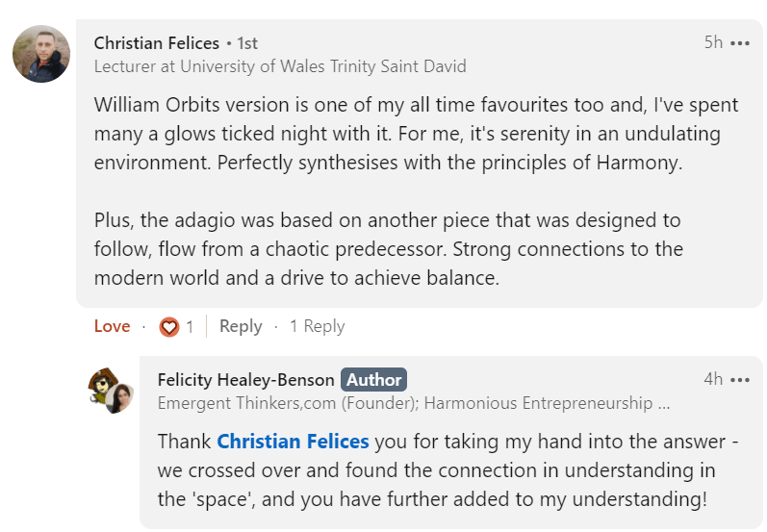The image size is (767, 532).
Task: Open the three-dot menu on Christian's comment
Action: click(739, 43)
